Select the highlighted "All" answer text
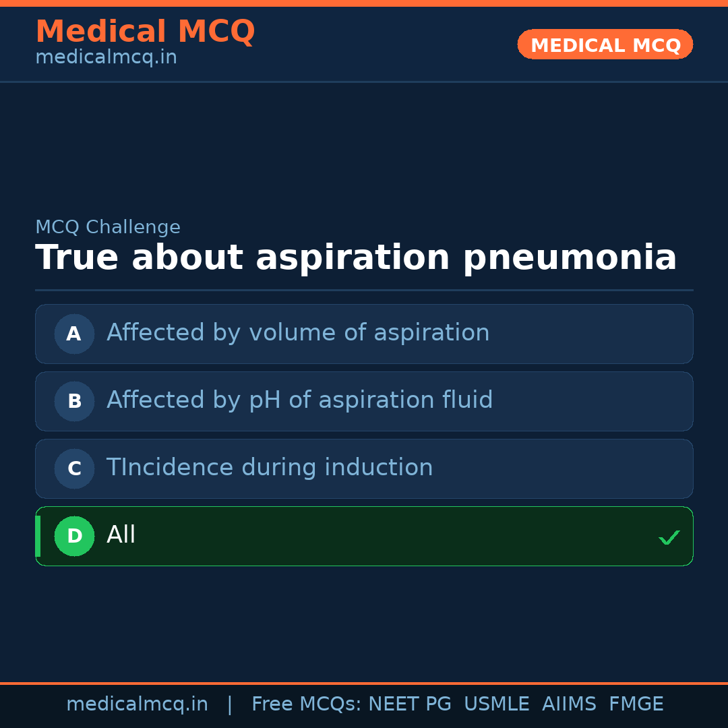Viewport: 728px width, 728px height. coord(121,535)
